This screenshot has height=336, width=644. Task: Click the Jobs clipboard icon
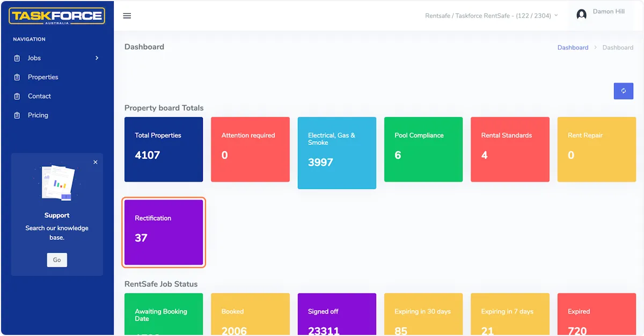click(17, 58)
